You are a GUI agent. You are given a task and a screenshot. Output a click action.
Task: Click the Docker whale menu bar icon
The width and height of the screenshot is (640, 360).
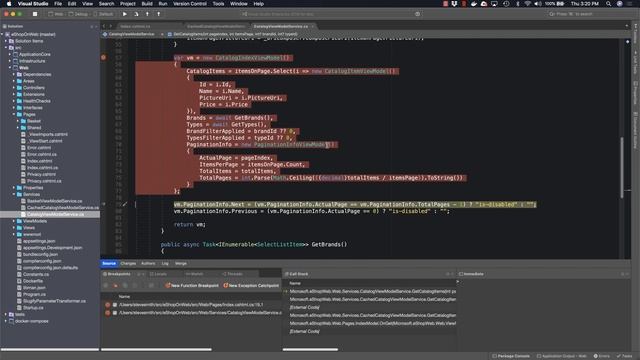pos(474,4)
